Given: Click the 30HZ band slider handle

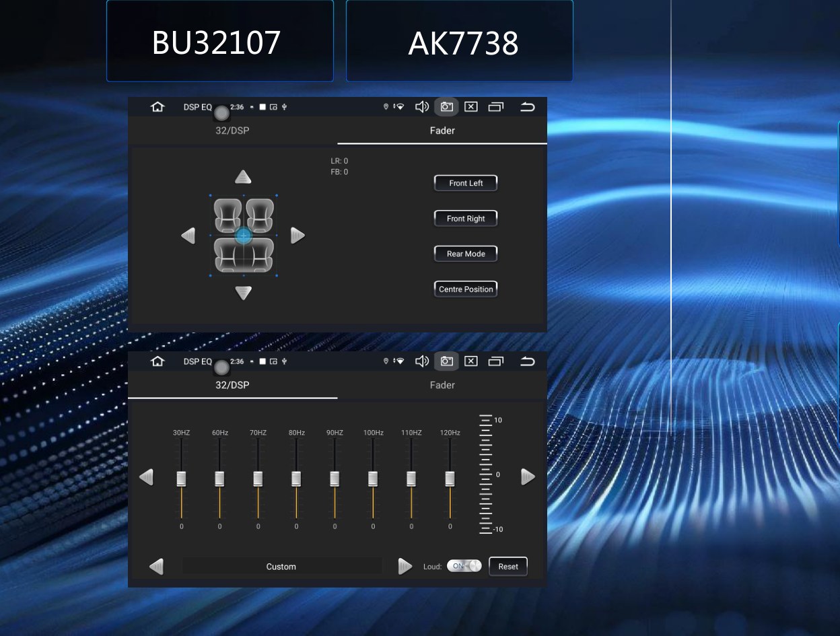Looking at the screenshot, I should (181, 479).
